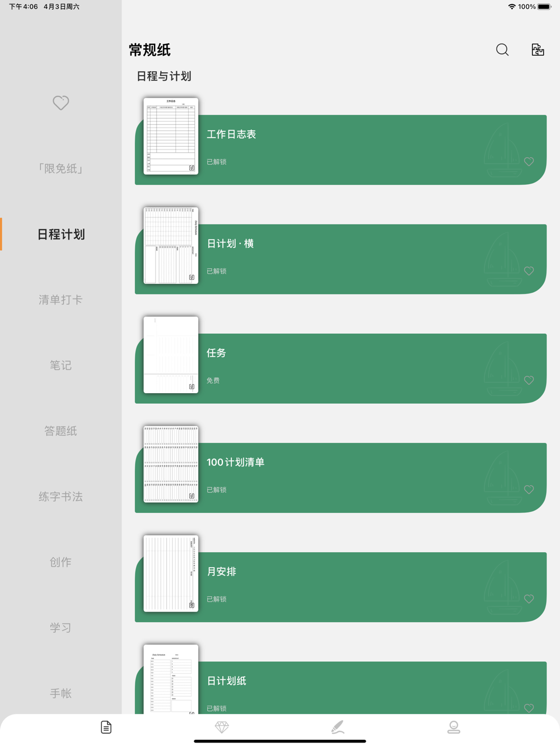Favorite the 工作日志表 template heart
Image resolution: width=560 pixels, height=747 pixels.
pos(529,162)
